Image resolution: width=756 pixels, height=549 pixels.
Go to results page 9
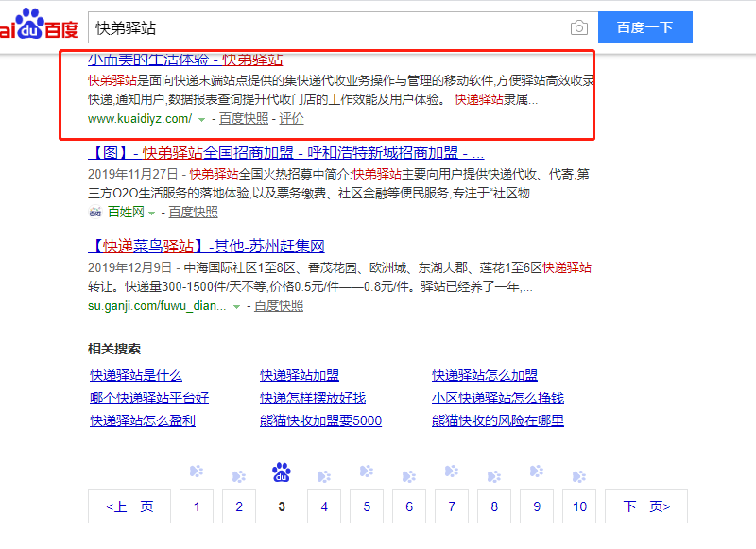coord(537,506)
